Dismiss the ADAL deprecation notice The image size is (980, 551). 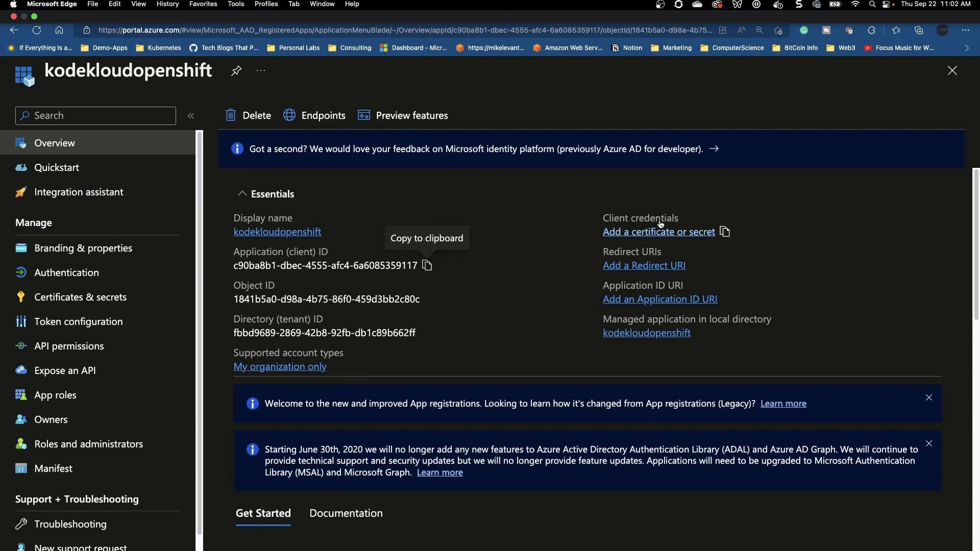[x=929, y=443]
